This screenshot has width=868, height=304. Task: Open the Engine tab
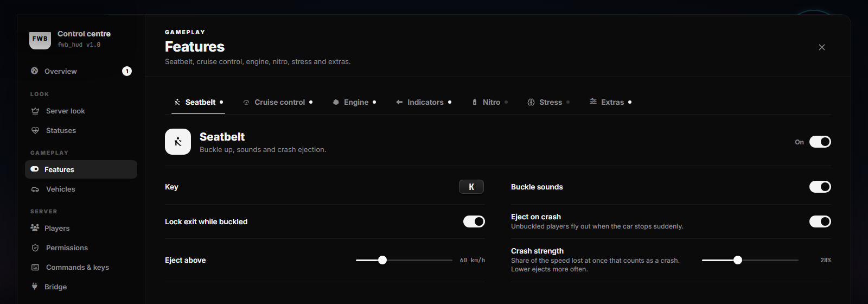(x=354, y=102)
